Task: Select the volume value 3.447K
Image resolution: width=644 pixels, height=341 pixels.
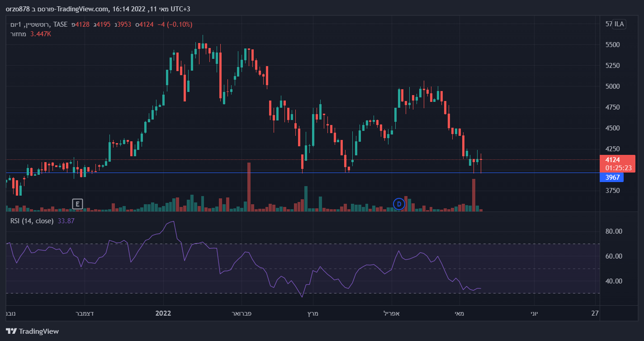Action: coord(41,34)
